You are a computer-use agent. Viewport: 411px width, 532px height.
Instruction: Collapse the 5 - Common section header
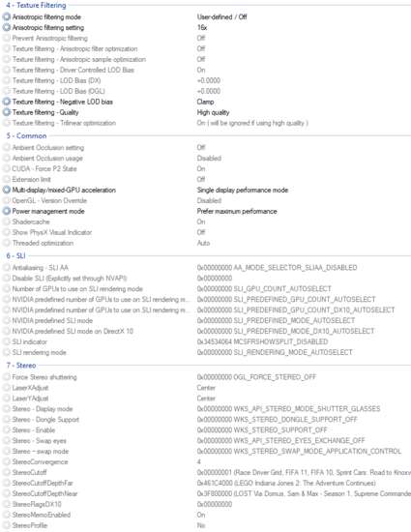point(26,135)
